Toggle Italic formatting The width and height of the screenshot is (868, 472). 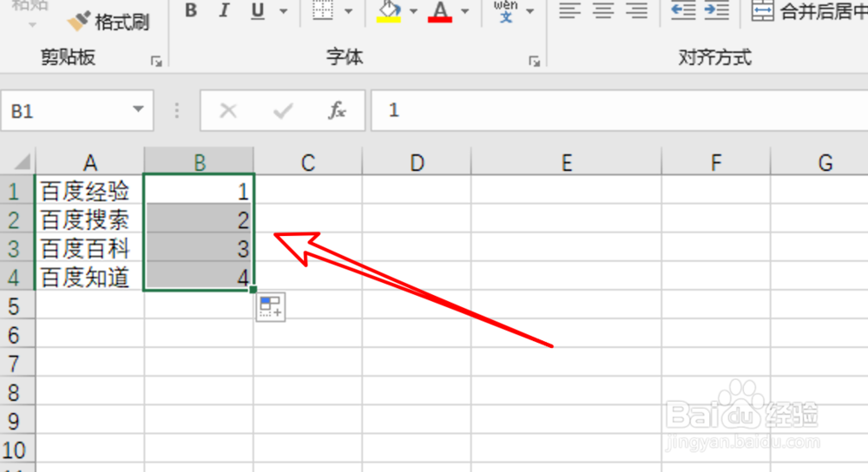[x=224, y=10]
